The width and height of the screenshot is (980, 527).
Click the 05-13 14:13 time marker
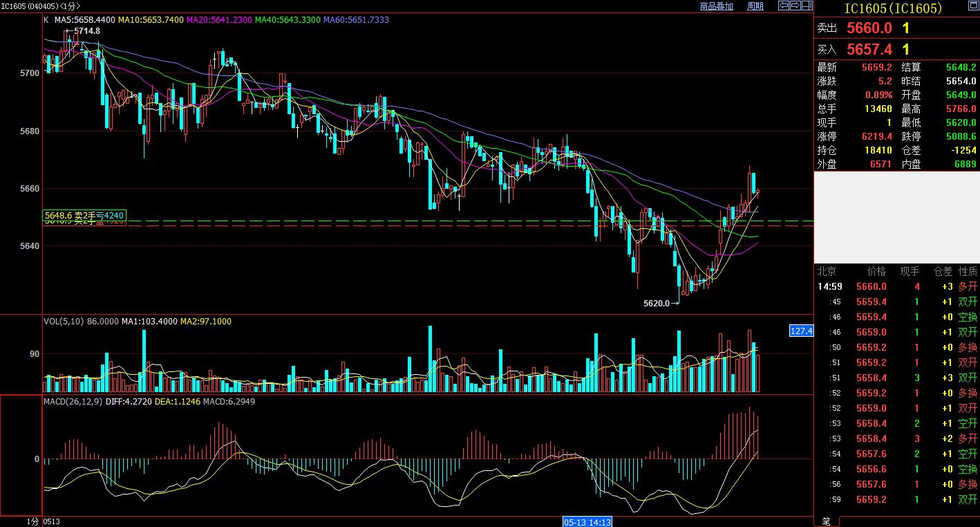pyautogui.click(x=587, y=521)
